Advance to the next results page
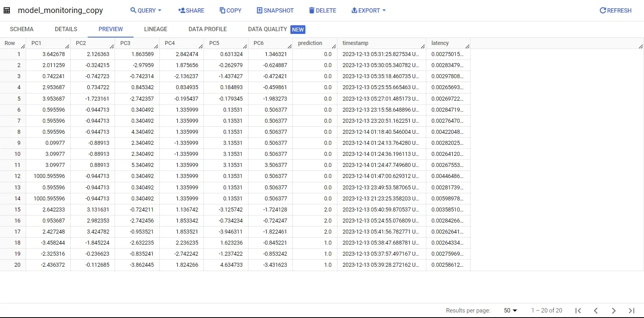 tap(614, 311)
